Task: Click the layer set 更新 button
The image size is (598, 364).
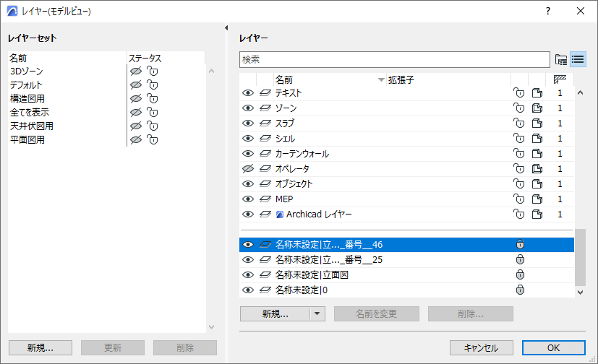Action: 113,347
